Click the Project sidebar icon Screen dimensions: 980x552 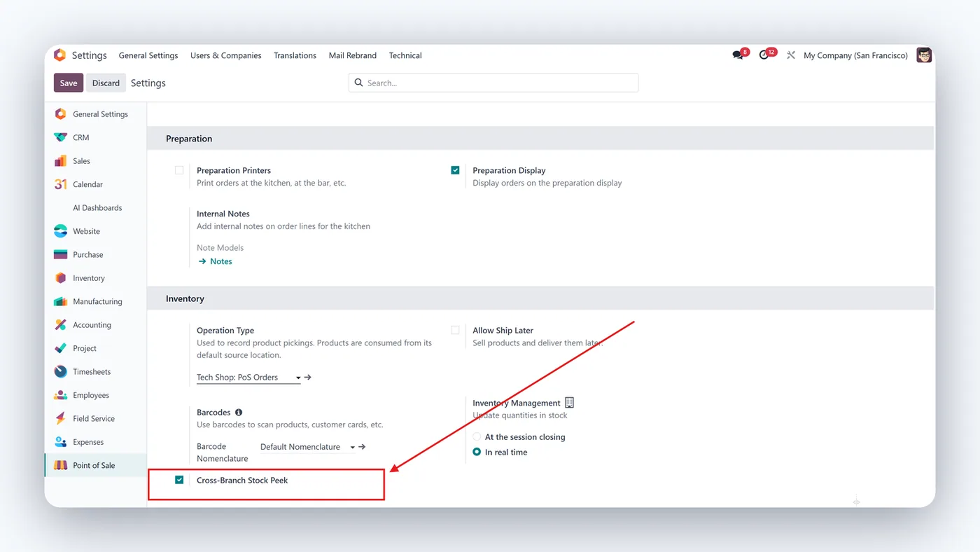point(61,348)
